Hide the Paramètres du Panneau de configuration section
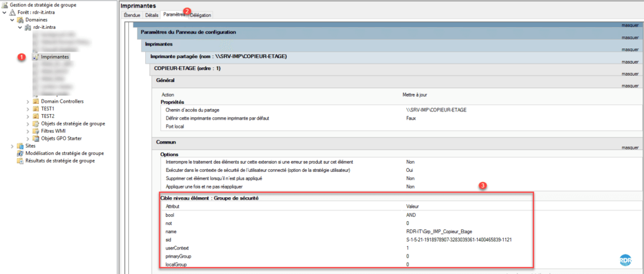The height and width of the screenshot is (274, 644). [630, 37]
